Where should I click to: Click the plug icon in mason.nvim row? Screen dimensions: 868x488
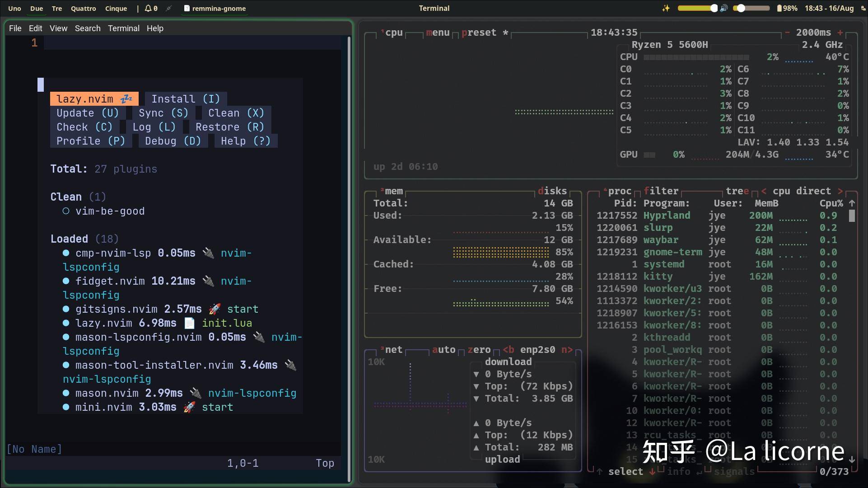196,393
